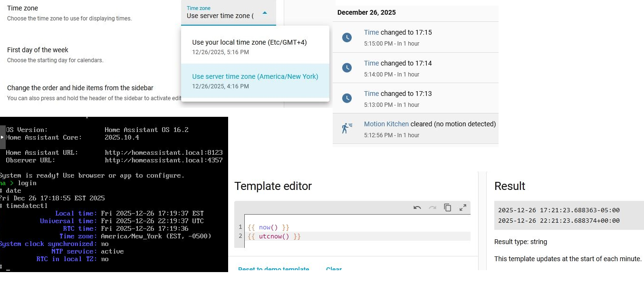Click terminal Observer URL 'http://homeassistant.local:4357'

[163, 160]
